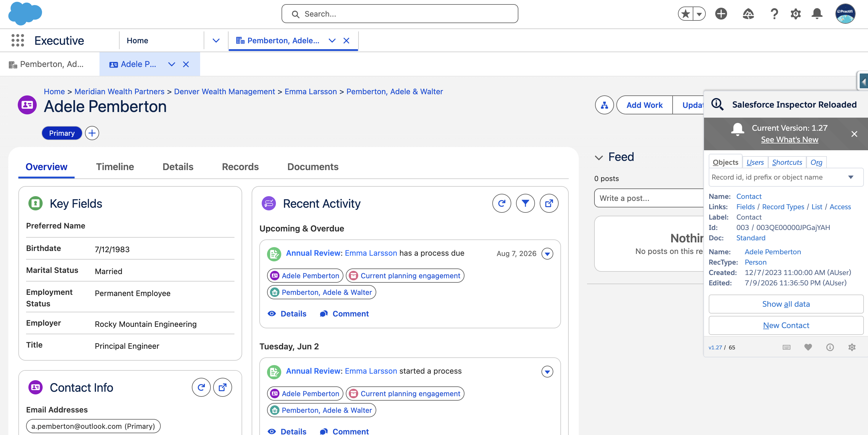The height and width of the screenshot is (435, 868).
Task: Open Inspector keyboard shortcuts icon
Action: click(x=787, y=347)
